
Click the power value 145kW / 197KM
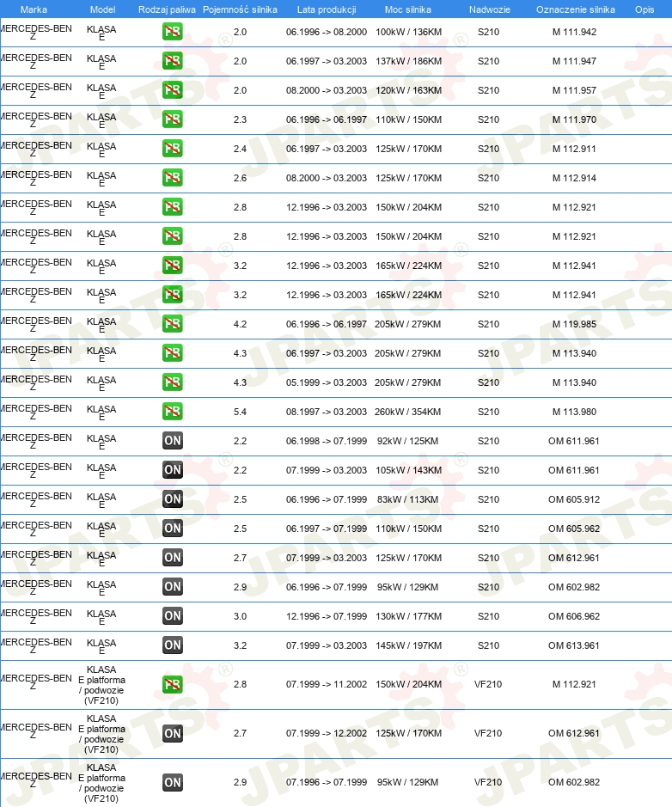click(x=408, y=645)
